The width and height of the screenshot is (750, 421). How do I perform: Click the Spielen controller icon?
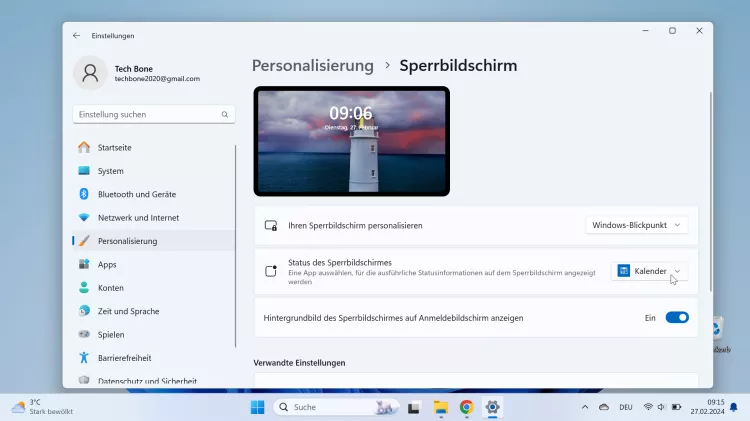point(84,334)
